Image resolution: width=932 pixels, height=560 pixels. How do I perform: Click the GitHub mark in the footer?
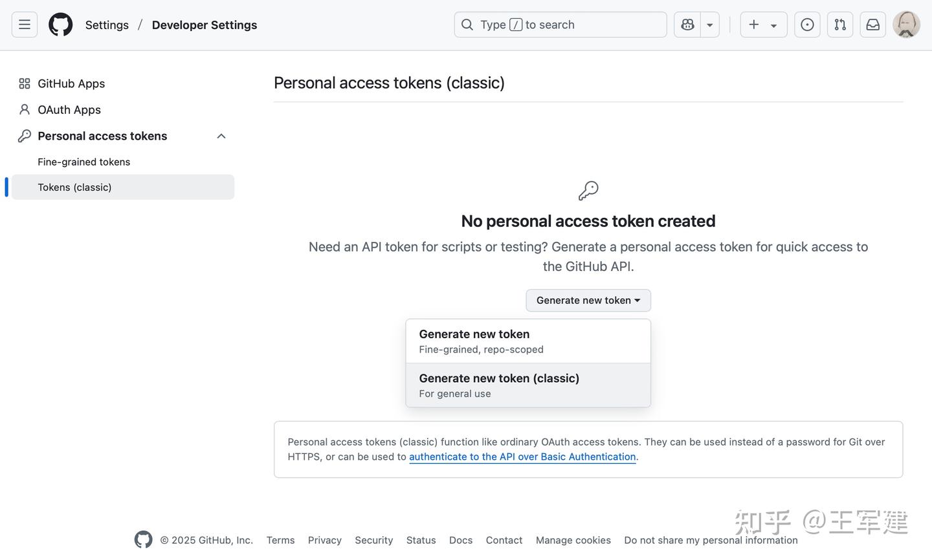pyautogui.click(x=143, y=539)
